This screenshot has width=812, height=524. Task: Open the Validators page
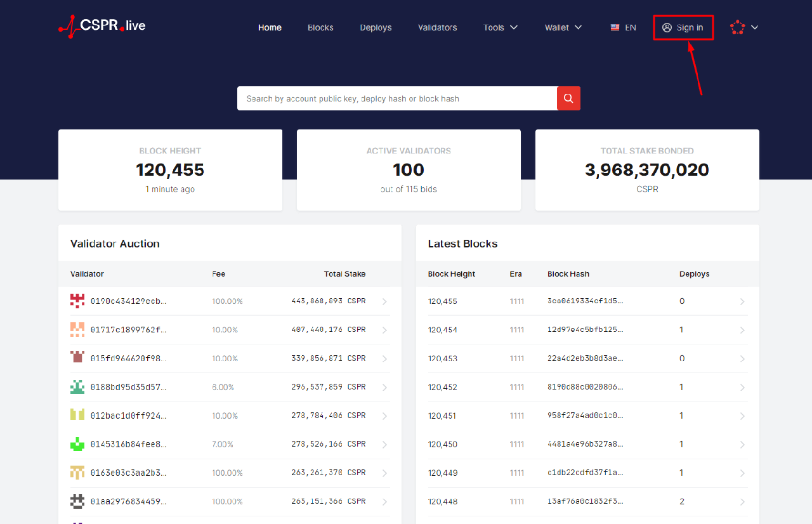(438, 27)
